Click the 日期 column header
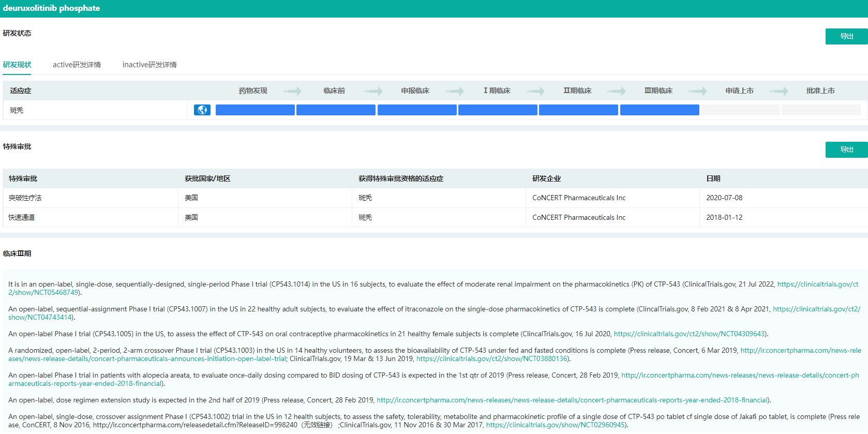 pos(713,178)
